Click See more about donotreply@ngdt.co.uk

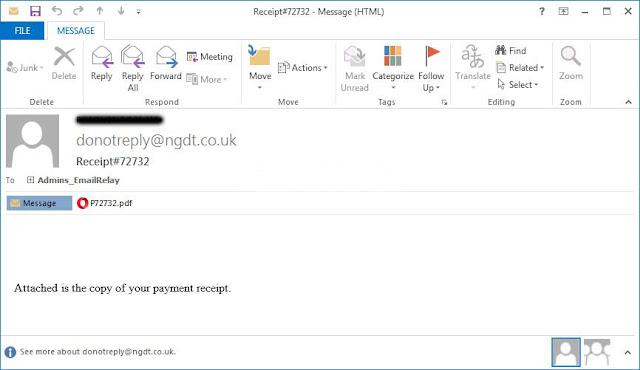[x=98, y=352]
